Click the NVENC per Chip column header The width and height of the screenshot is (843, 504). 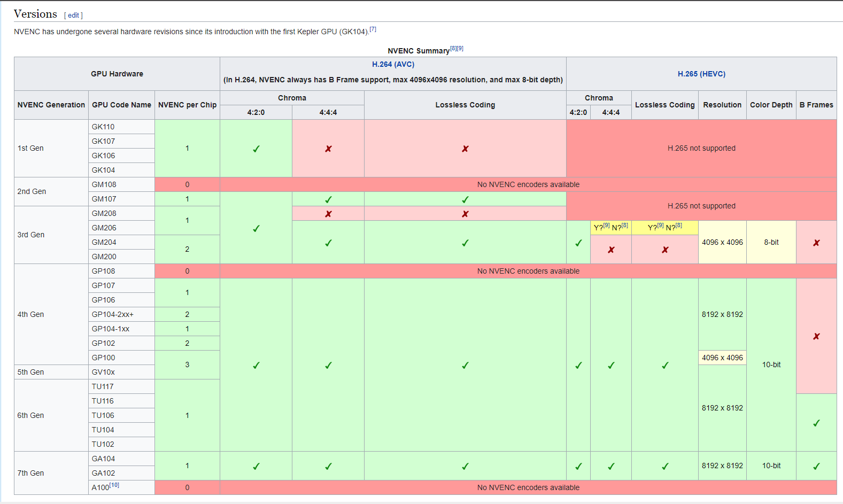click(x=187, y=105)
